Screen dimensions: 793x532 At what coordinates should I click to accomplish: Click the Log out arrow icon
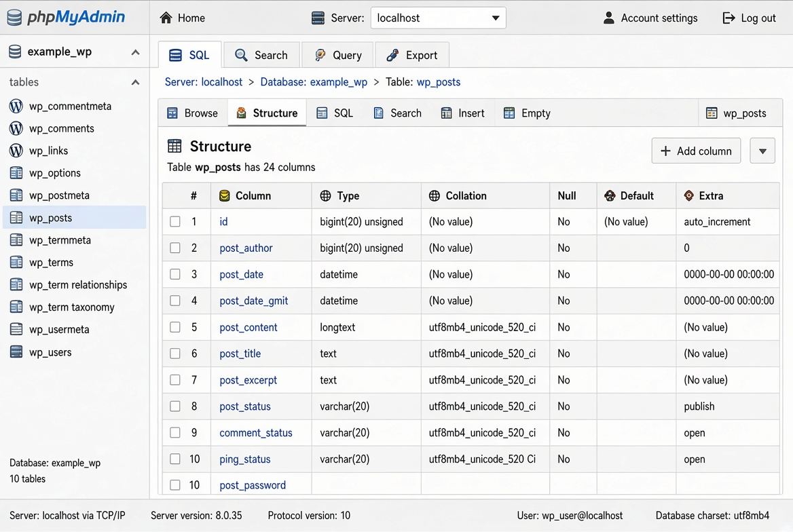(x=729, y=18)
